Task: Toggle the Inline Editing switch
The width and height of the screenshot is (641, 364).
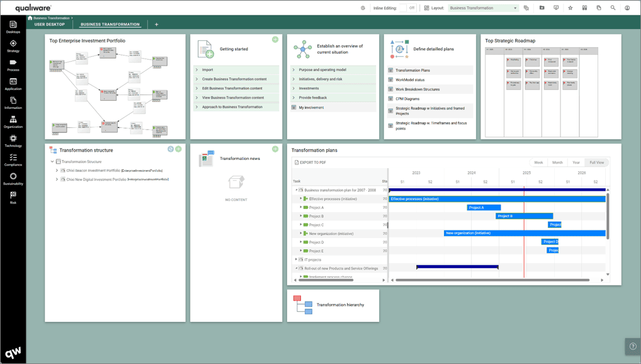Action: point(407,8)
